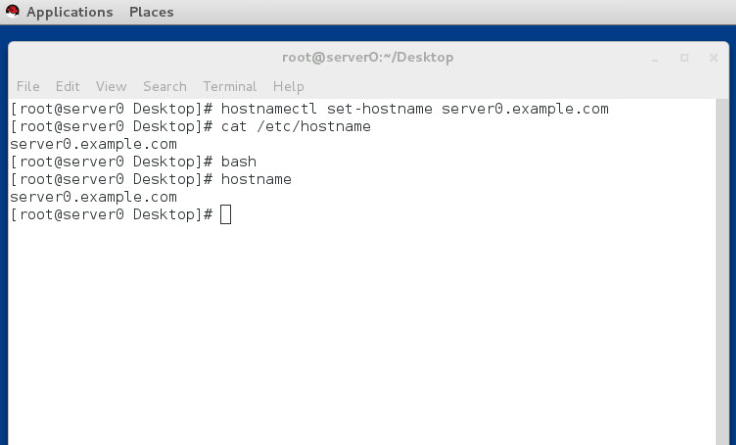The height and width of the screenshot is (445, 736).
Task: Open the Edit menu
Action: pyautogui.click(x=68, y=86)
